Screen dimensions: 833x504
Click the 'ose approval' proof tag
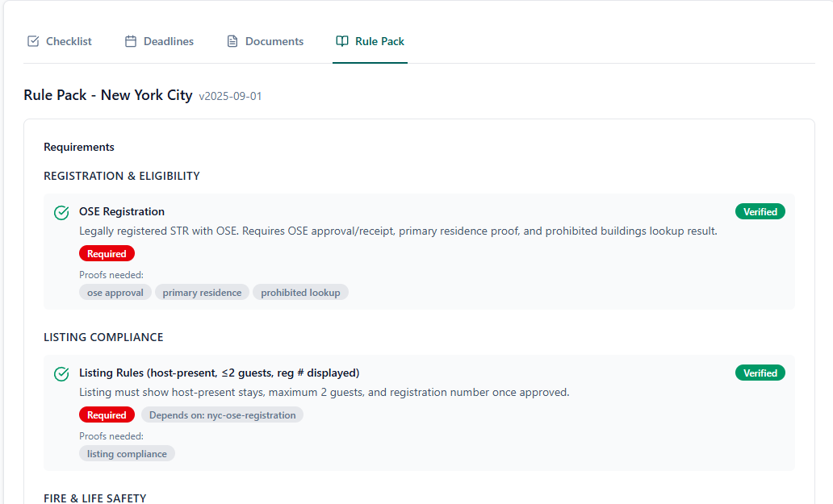115,293
